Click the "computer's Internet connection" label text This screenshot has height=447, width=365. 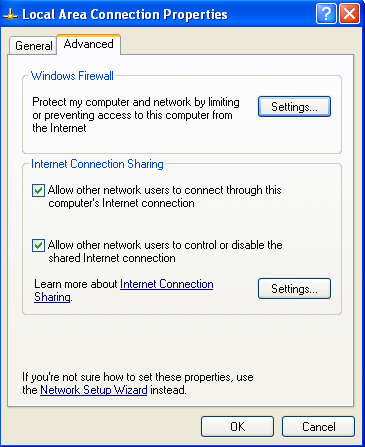(121, 203)
